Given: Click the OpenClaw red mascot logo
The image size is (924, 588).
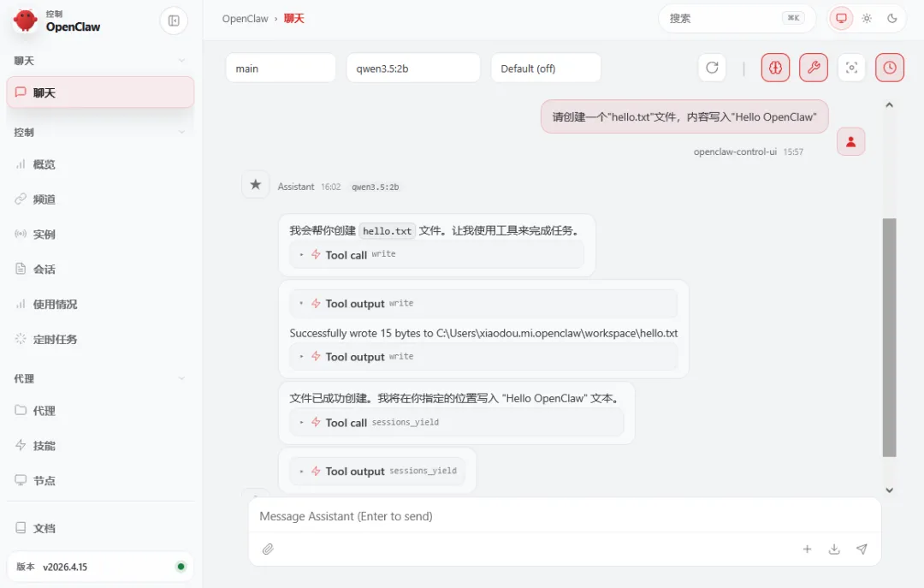Looking at the screenshot, I should tap(26, 21).
